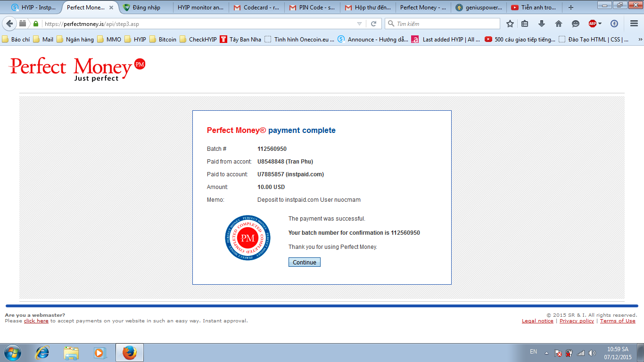This screenshot has height=362, width=644.
Task: Close the active Perfect Money tab
Action: (x=111, y=8)
